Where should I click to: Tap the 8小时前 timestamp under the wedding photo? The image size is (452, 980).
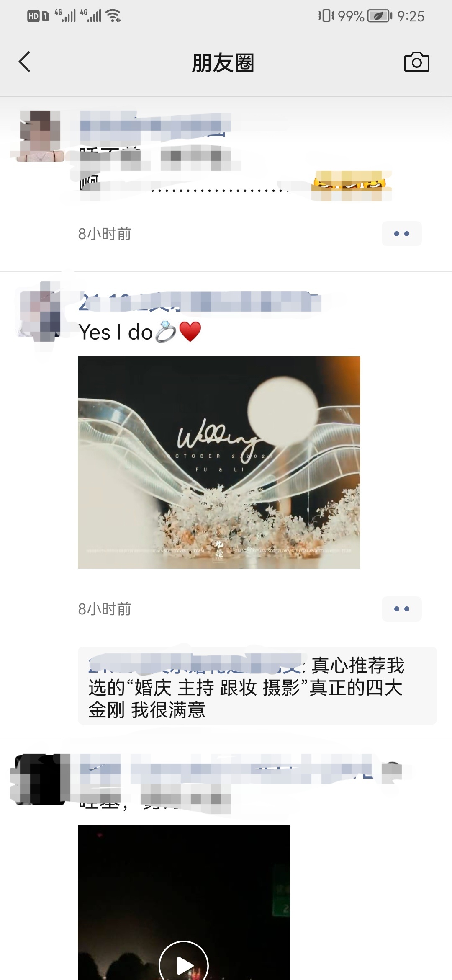[105, 609]
